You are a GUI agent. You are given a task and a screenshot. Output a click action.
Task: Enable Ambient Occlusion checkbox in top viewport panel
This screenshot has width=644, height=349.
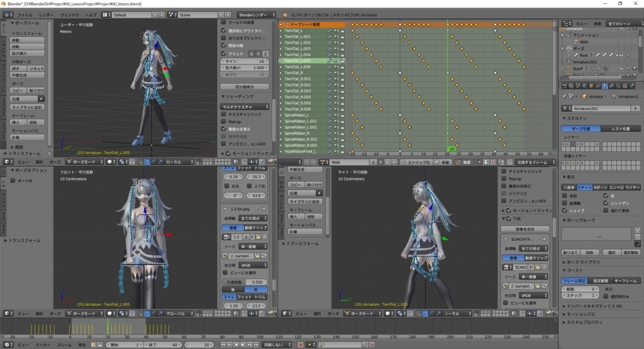click(223, 144)
